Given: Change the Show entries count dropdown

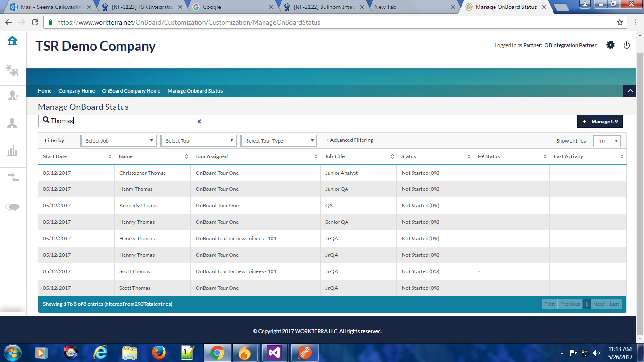Looking at the screenshot, I should [607, 141].
